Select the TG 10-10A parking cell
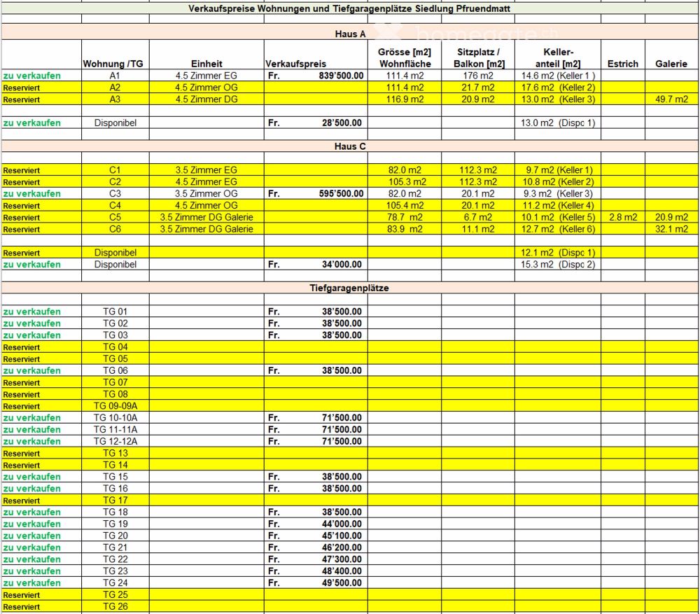This screenshot has height=614, width=700. (x=115, y=418)
